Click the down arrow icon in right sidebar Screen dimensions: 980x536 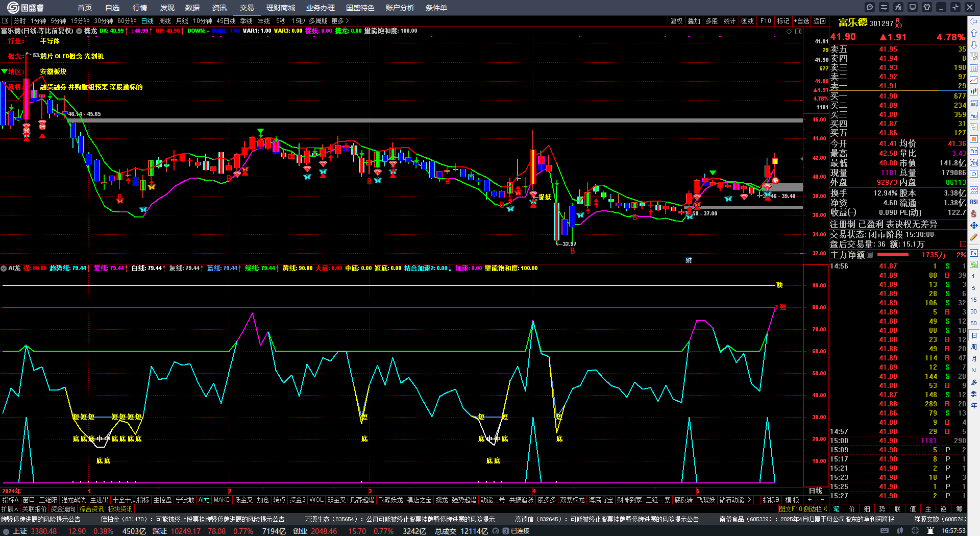[x=974, y=45]
